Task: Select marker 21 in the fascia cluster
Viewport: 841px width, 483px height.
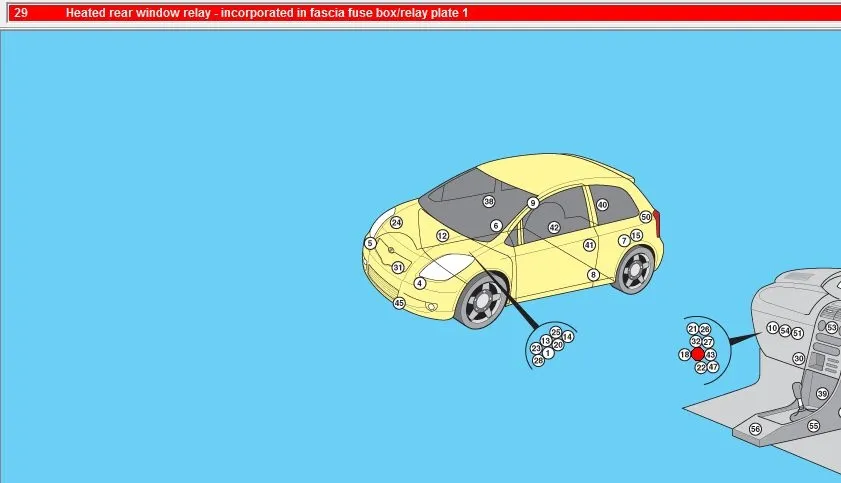Action: click(692, 329)
